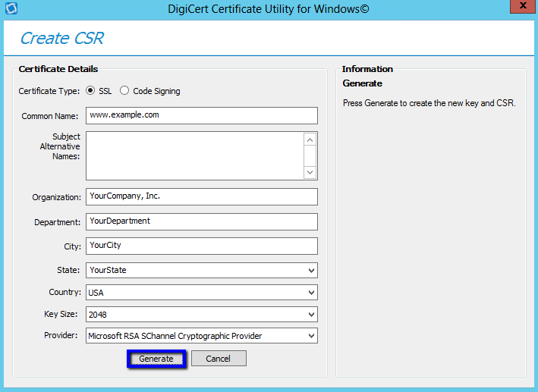Click the Subject Alternative Names text area
Screen dimensions: 538x392
click(195, 155)
